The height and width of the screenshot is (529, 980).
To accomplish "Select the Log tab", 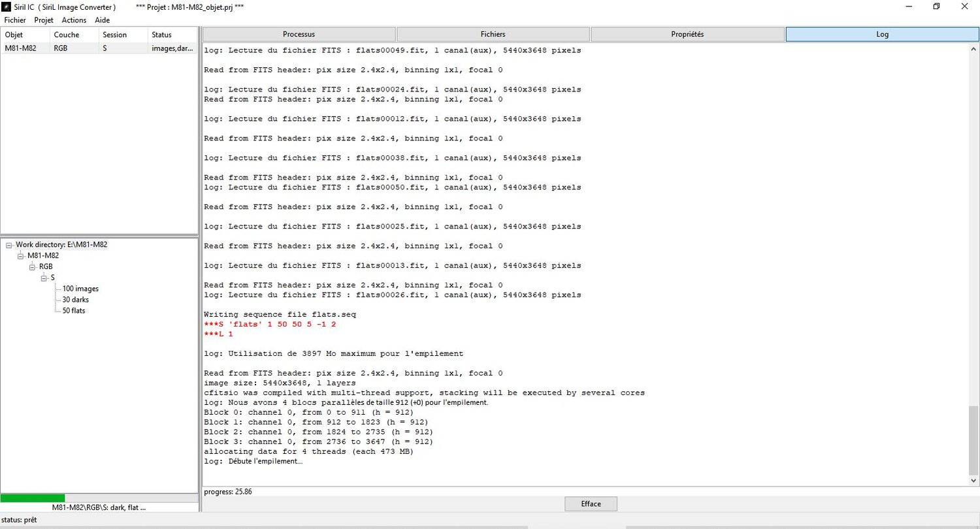I will (882, 34).
